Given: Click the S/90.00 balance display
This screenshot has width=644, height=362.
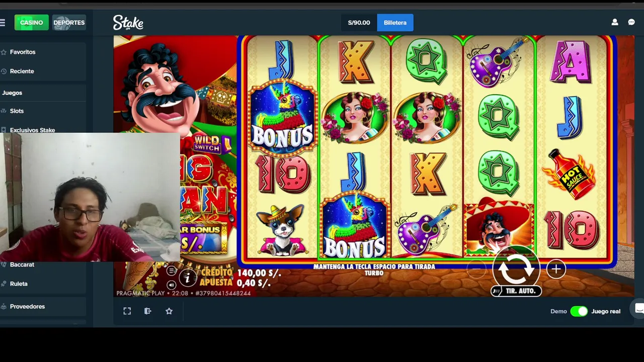Looking at the screenshot, I should click(359, 23).
